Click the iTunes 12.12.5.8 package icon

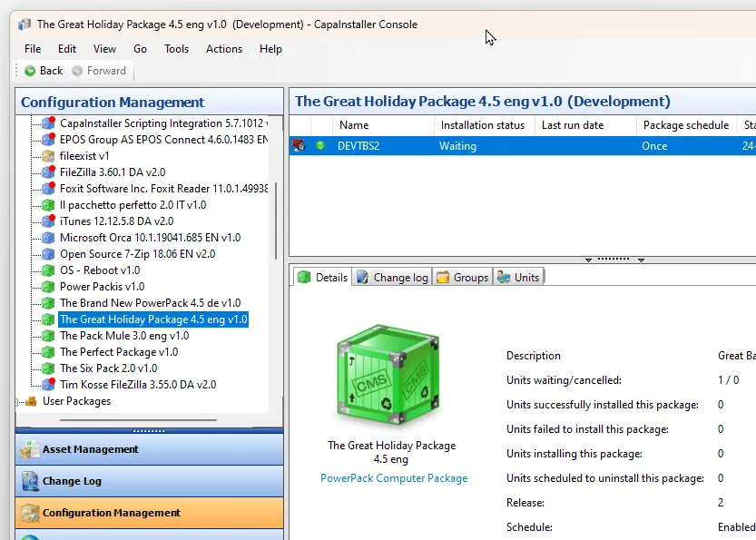(x=48, y=221)
